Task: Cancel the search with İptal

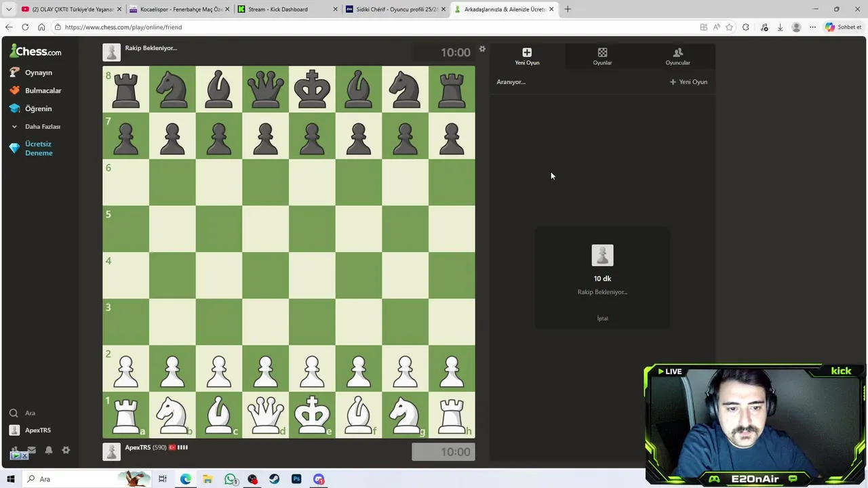Action: 602,318
